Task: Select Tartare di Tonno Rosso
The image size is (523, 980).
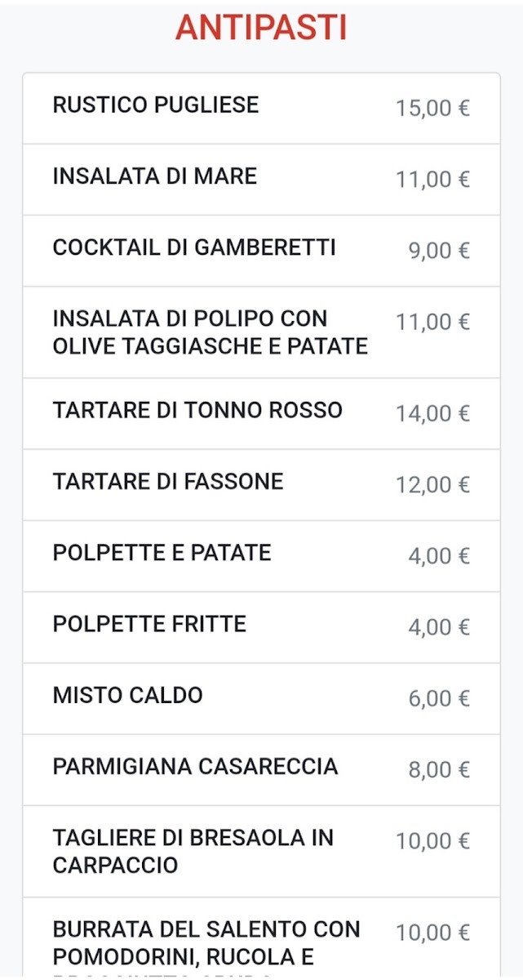Action: [197, 410]
